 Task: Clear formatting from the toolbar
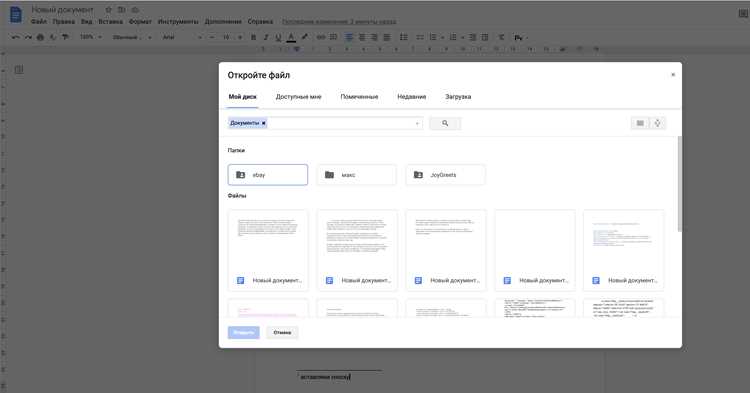click(501, 37)
